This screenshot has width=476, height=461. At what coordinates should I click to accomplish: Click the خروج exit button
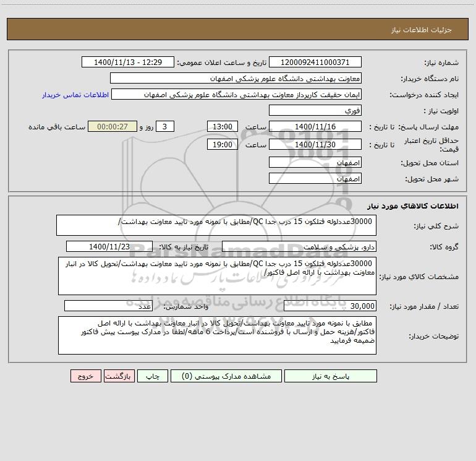[85, 376]
